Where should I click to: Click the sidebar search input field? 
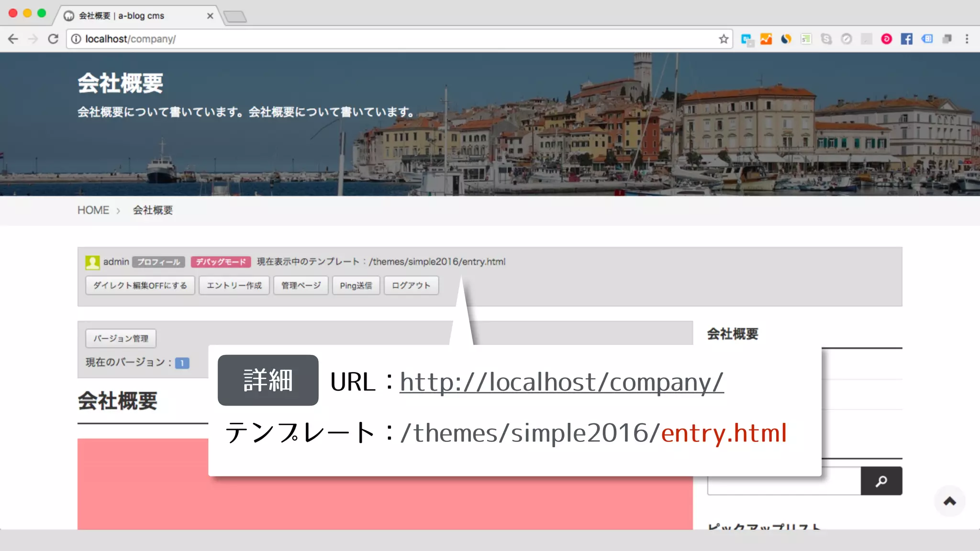(784, 481)
